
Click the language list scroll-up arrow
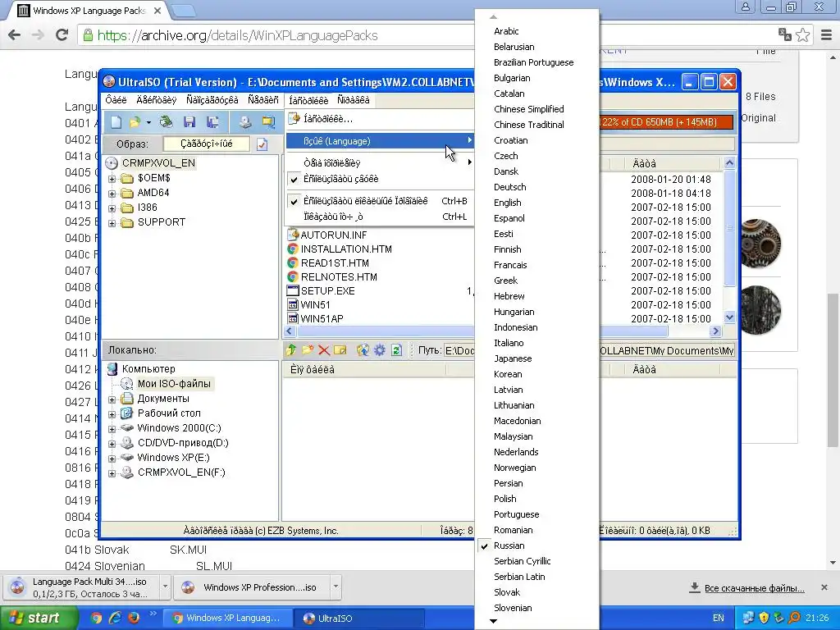[x=493, y=17]
